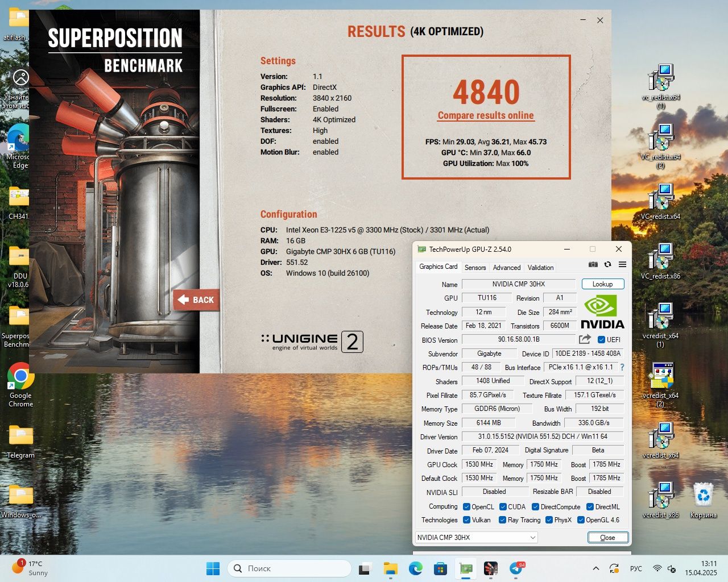Toggle the CUDA checkbox

[503, 507]
